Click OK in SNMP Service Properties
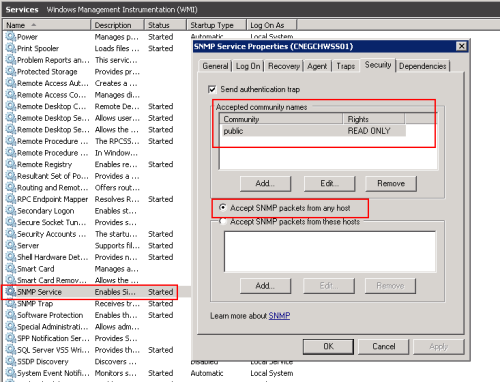The image size is (500, 382). (328, 346)
